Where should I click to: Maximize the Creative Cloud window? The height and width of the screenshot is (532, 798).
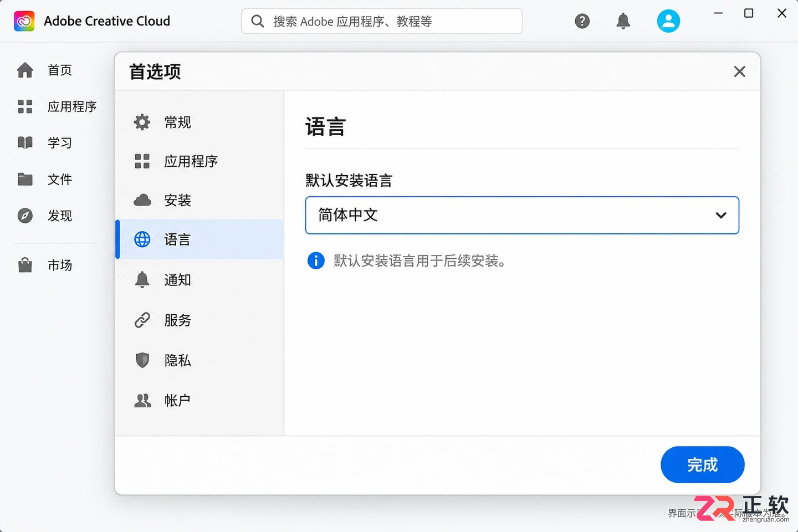tap(749, 13)
